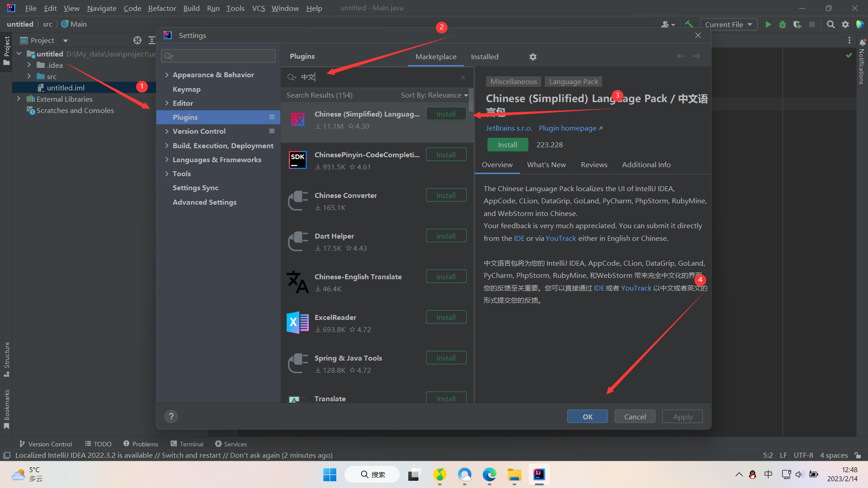Install the ExcelReader plugin
868x488 pixels.
point(446,317)
